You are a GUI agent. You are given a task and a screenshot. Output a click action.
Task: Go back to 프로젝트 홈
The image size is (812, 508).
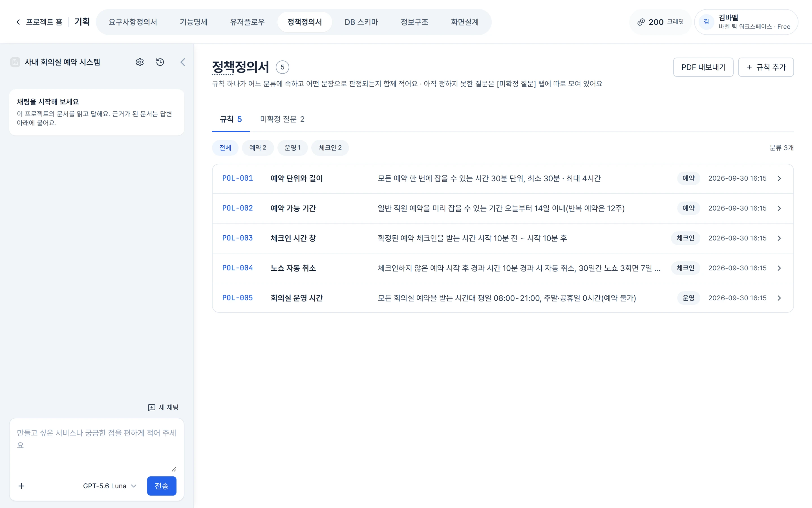pyautogui.click(x=39, y=22)
